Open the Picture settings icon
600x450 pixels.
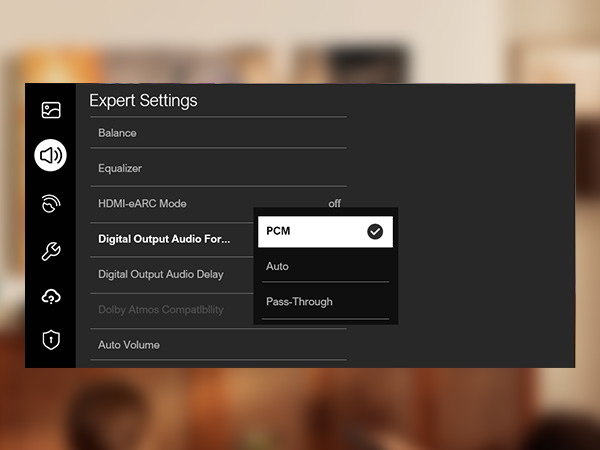51,110
